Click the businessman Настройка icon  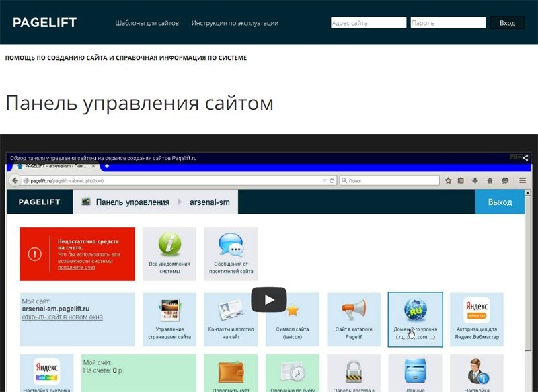[477, 371]
